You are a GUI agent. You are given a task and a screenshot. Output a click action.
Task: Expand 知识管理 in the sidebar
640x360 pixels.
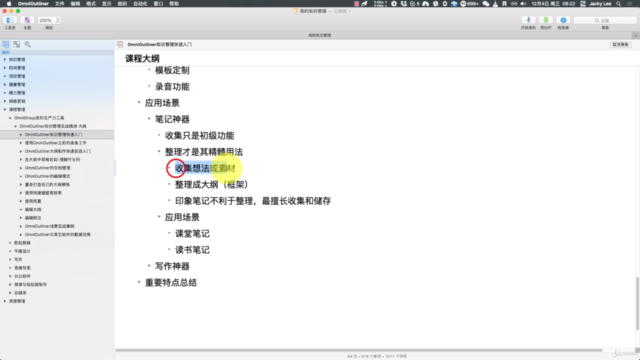(5, 60)
